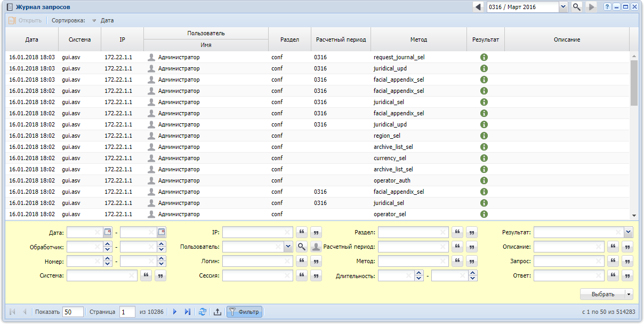The width and height of the screenshot is (644, 324).
Task: Click closing-quote button next to IP field
Action: [317, 232]
